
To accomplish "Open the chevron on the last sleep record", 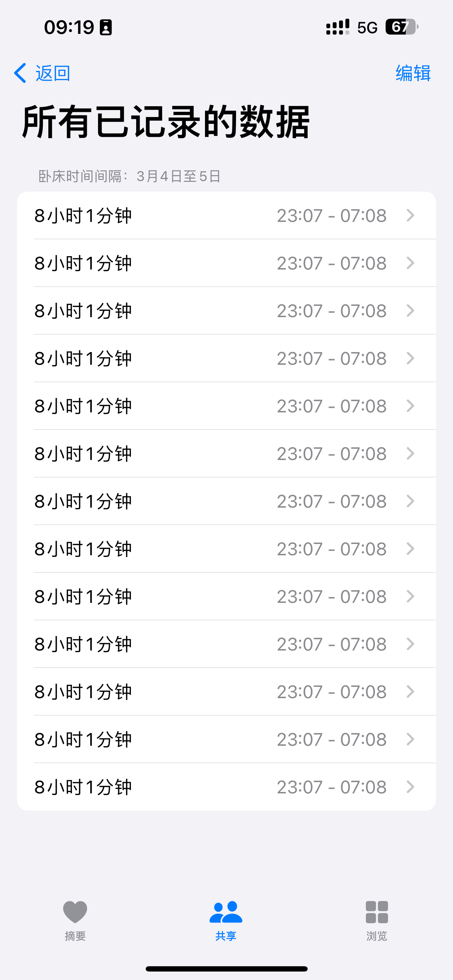I will point(410,787).
